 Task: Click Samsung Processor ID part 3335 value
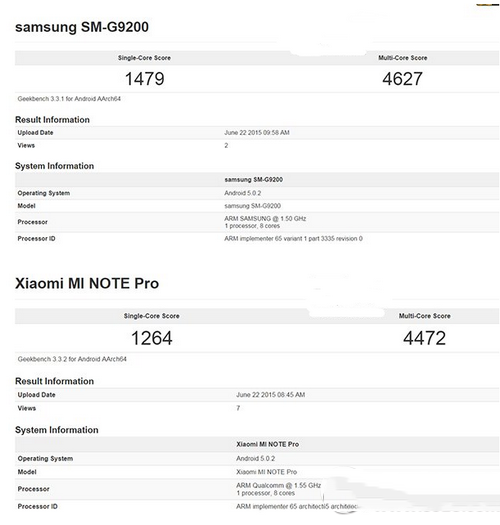point(293,239)
